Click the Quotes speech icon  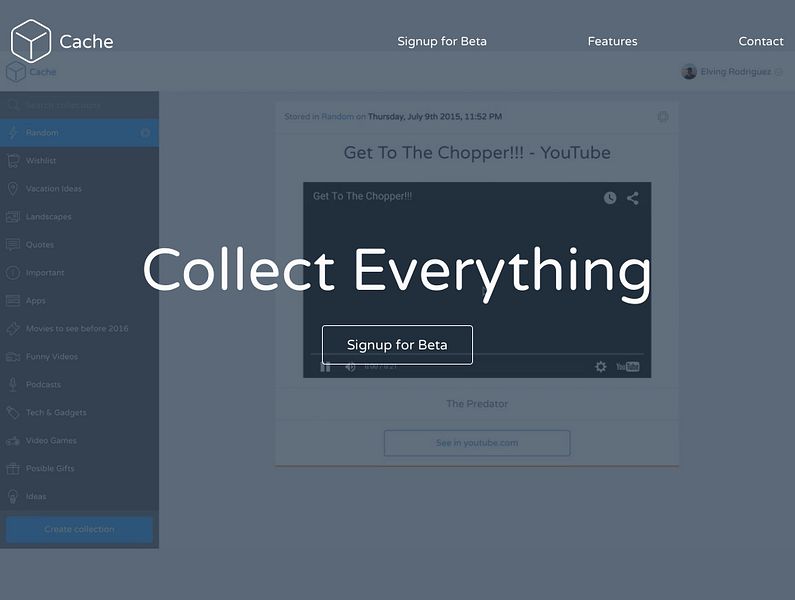[x=13, y=245]
